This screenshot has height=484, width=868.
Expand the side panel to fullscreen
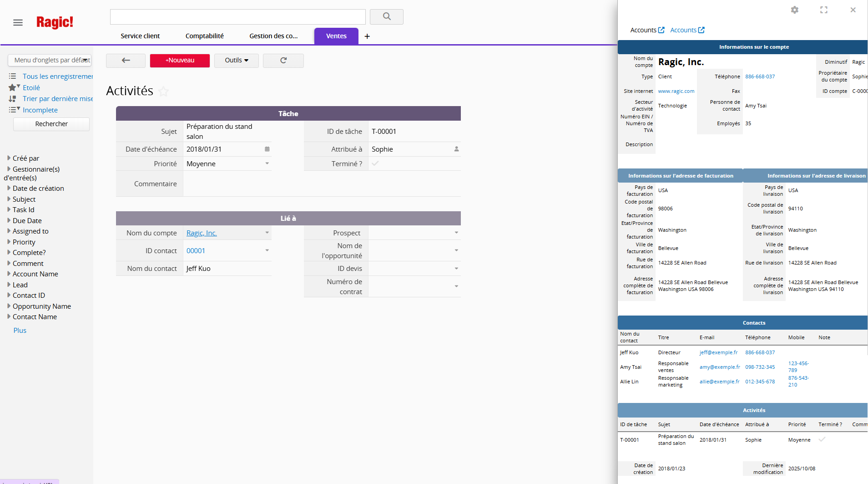[823, 10]
